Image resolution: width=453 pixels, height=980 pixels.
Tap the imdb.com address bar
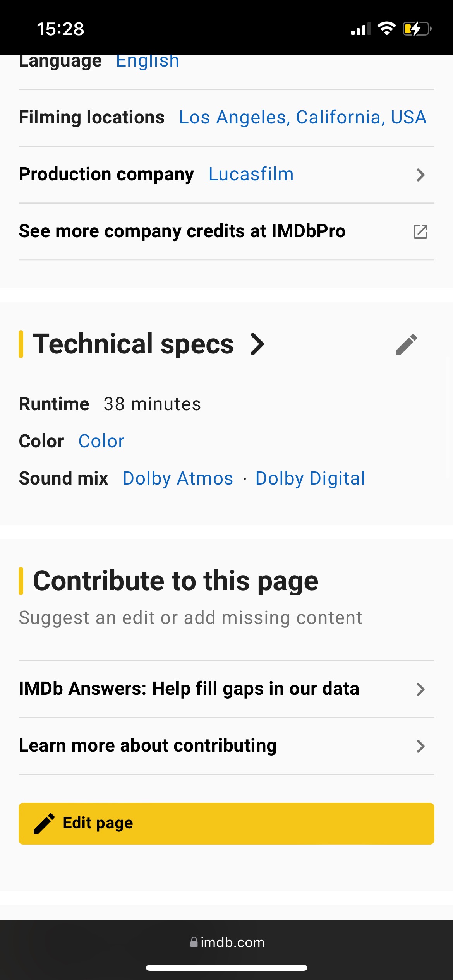coord(227,942)
